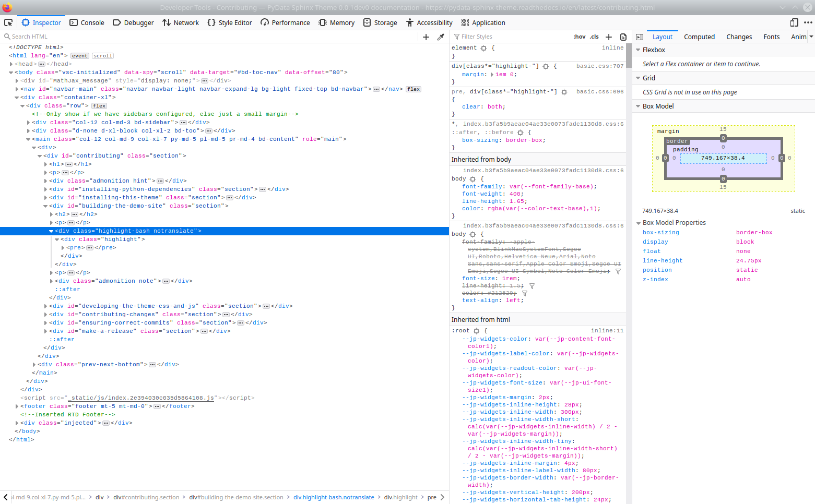
Task: Activate the eyedropper color sampler
Action: pyautogui.click(x=440, y=37)
